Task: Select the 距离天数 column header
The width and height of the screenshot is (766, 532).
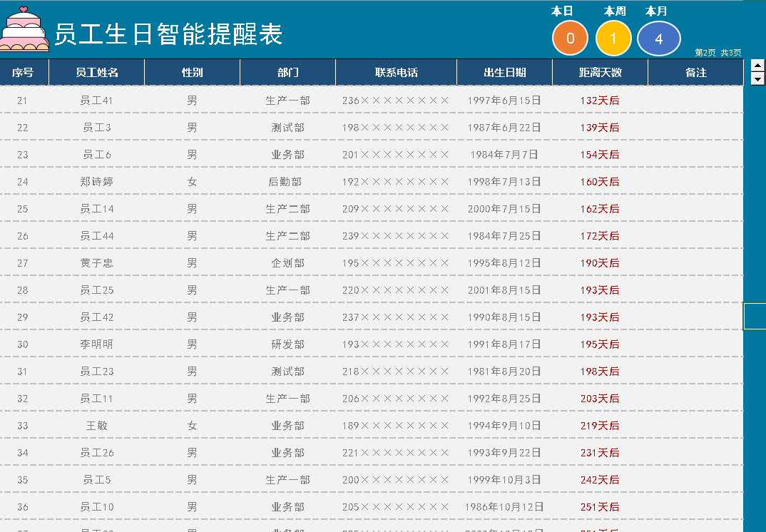Action: click(x=600, y=73)
